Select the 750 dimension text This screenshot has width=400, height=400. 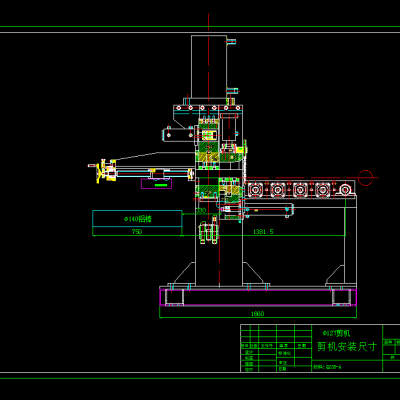137,231
